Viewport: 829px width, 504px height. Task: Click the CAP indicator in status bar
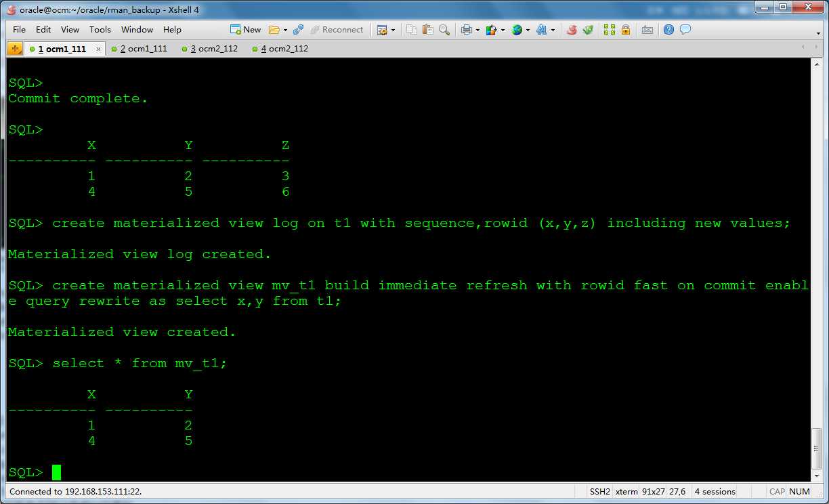point(777,492)
